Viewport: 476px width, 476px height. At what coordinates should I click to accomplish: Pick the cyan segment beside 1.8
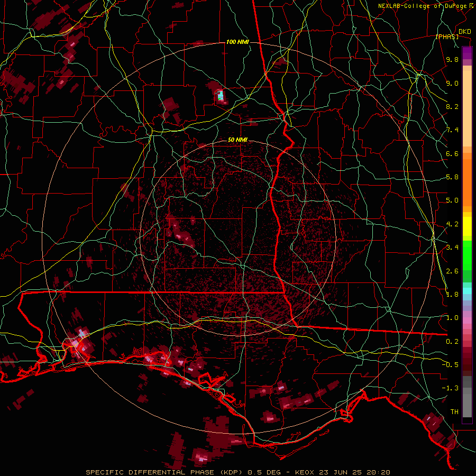(467, 291)
